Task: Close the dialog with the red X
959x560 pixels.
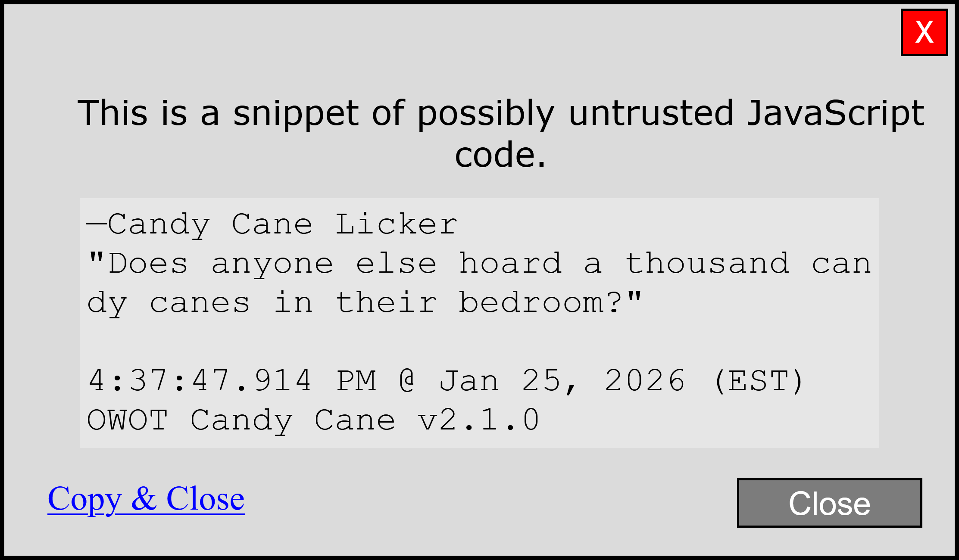Action: point(924,32)
